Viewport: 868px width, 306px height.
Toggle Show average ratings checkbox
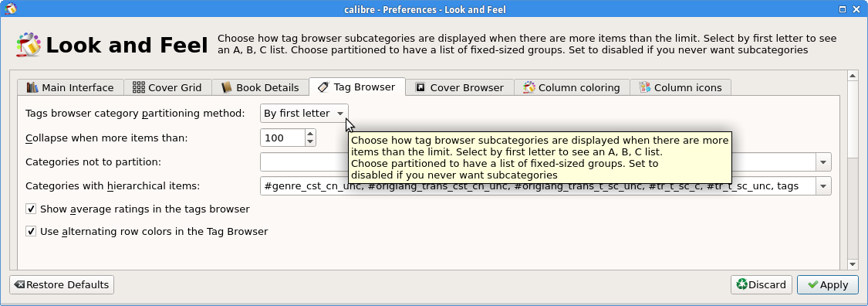click(x=31, y=209)
